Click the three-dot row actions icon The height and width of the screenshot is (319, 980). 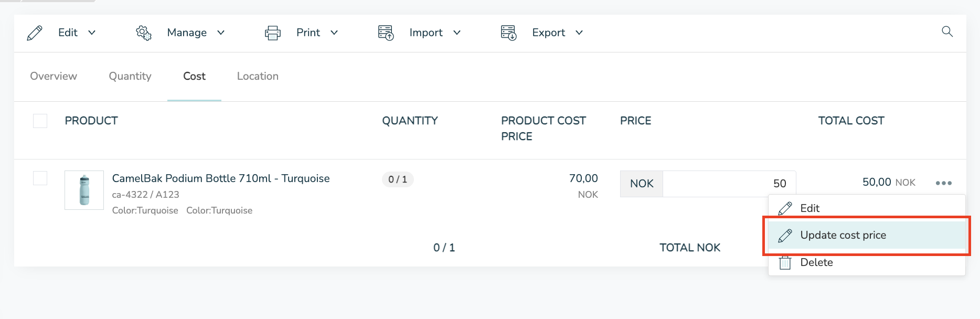click(943, 183)
